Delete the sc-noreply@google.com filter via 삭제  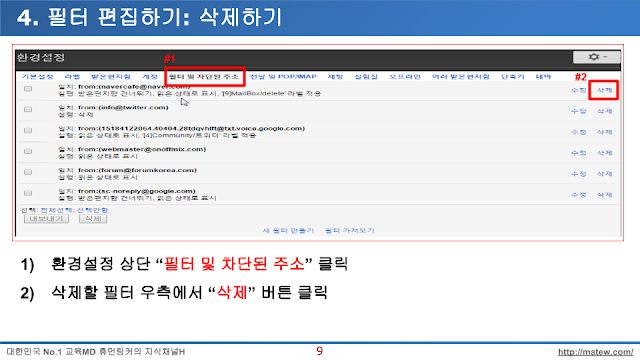[x=604, y=195]
